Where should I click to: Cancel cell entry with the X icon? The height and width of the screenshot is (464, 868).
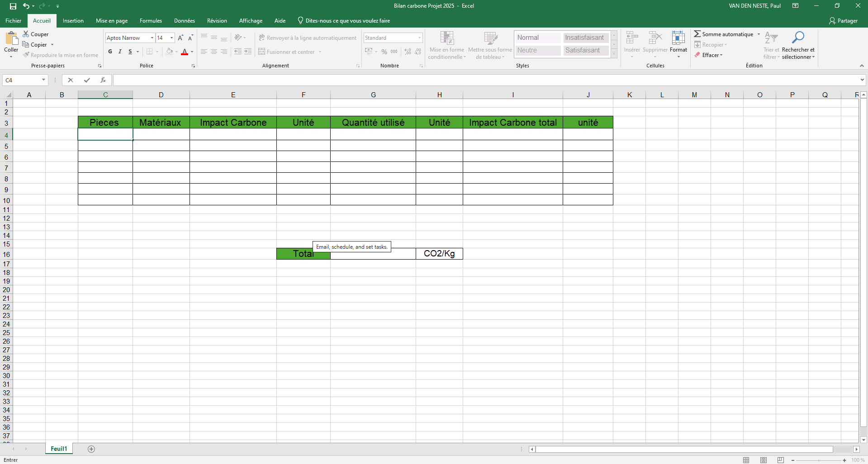(71, 80)
